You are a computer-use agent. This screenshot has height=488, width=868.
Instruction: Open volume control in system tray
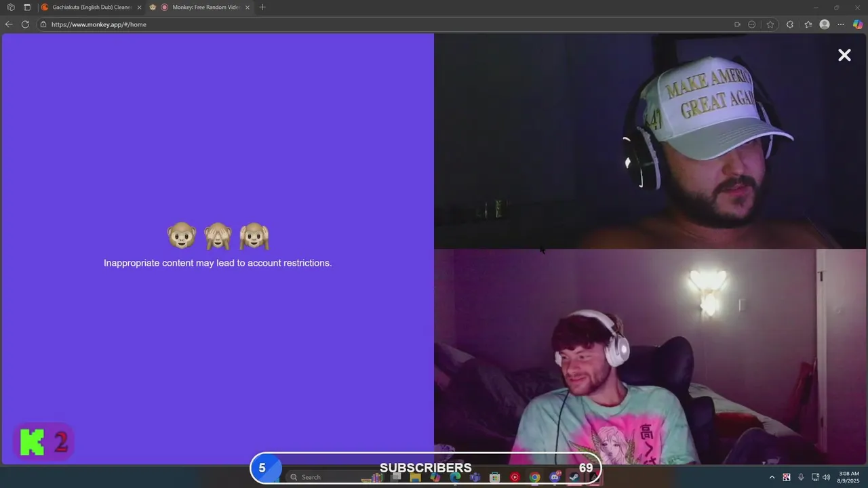[826, 477]
